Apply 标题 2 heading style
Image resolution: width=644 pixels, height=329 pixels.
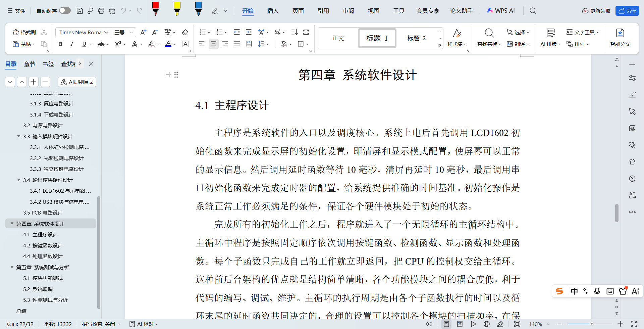point(416,38)
